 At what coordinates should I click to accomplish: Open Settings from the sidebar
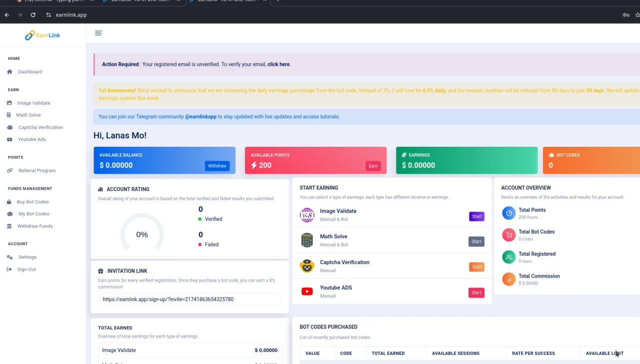(x=27, y=257)
